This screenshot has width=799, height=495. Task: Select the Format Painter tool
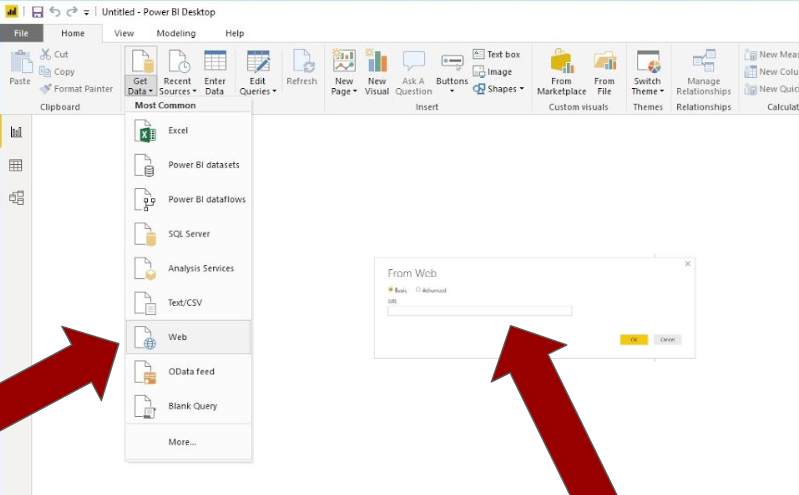pos(76,89)
